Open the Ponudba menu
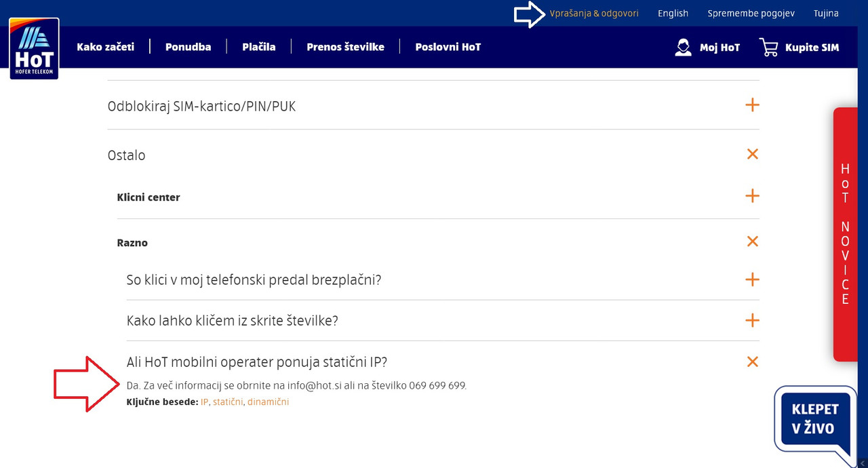 188,47
